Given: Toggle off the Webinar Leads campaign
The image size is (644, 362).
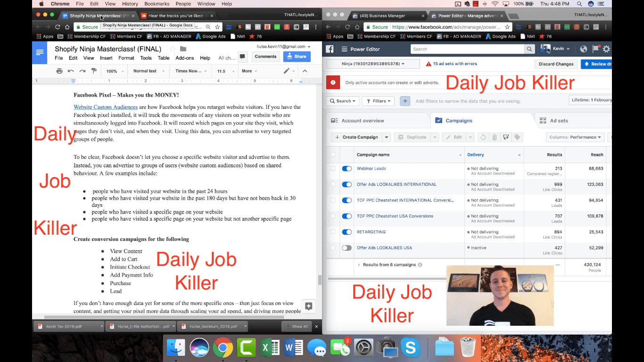Looking at the screenshot, I should click(347, 168).
